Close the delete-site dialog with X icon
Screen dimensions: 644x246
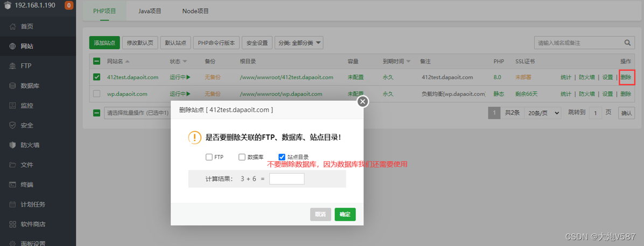pos(362,101)
